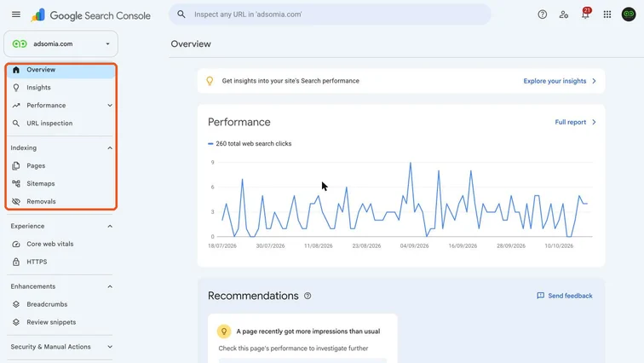Click the Core web vitals gauge icon
The image size is (644, 363).
tap(16, 244)
